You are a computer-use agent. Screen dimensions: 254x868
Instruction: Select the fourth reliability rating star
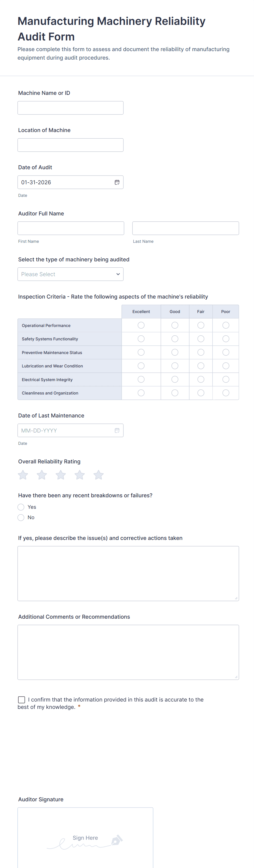79,475
